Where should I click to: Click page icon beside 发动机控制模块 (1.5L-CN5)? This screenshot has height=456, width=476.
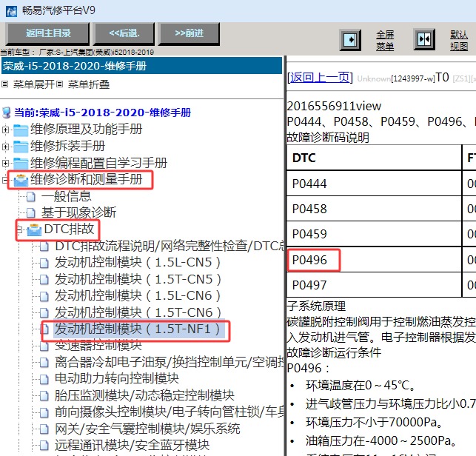click(44, 264)
